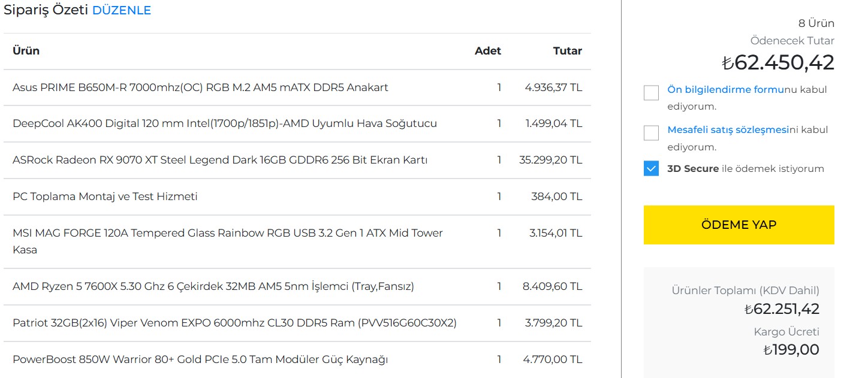The image size is (868, 378).
Task: Click the Kargo Ücreti label
Action: [786, 332]
